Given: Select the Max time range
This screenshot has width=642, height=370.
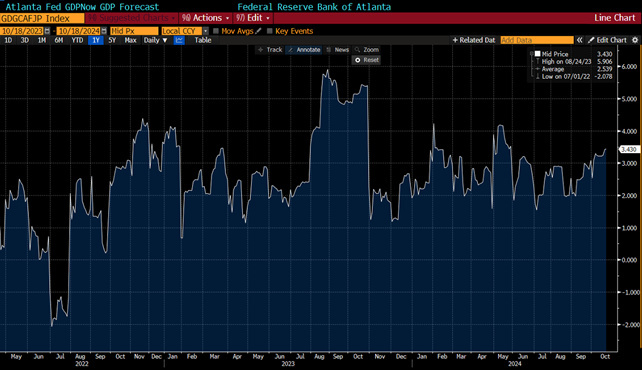Looking at the screenshot, I should tap(130, 40).
